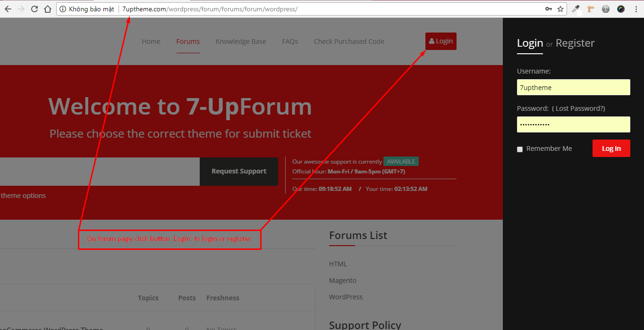Image resolution: width=644 pixels, height=330 pixels.
Task: Go to Knowledge Base in navigation
Action: [241, 41]
